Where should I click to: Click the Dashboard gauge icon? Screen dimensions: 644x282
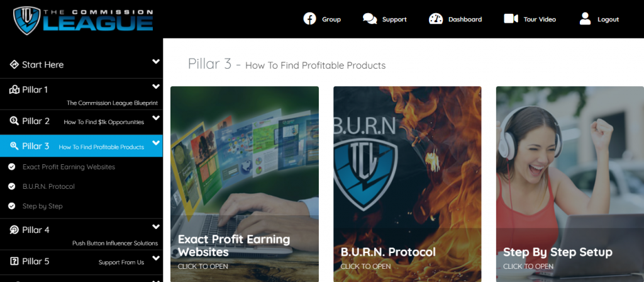pos(436,19)
